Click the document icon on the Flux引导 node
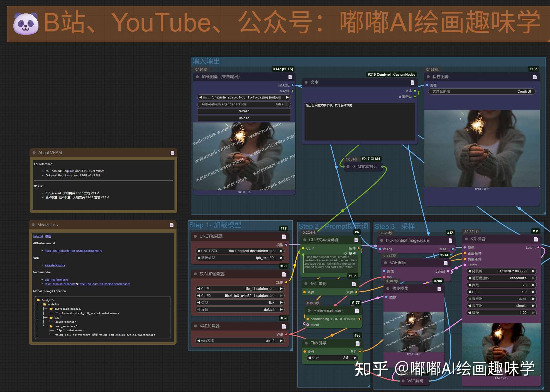The image size is (550, 392). (358, 343)
